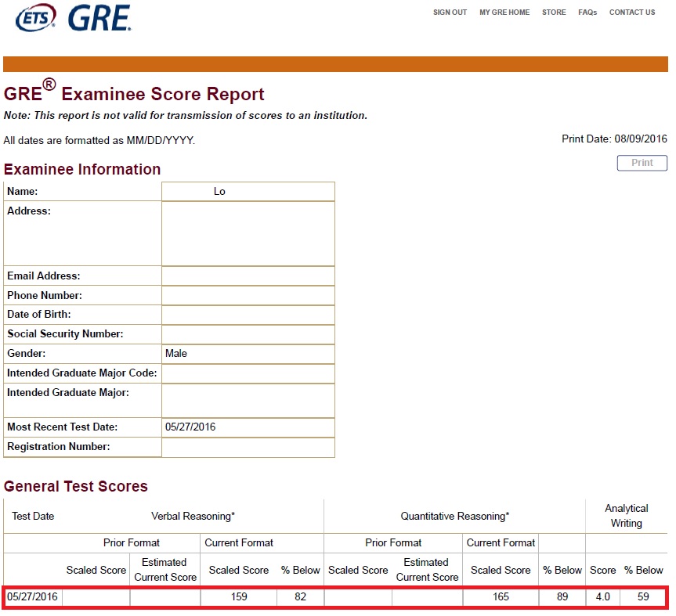Click the Examinee Information heading
676x616 pixels.
pos(82,169)
